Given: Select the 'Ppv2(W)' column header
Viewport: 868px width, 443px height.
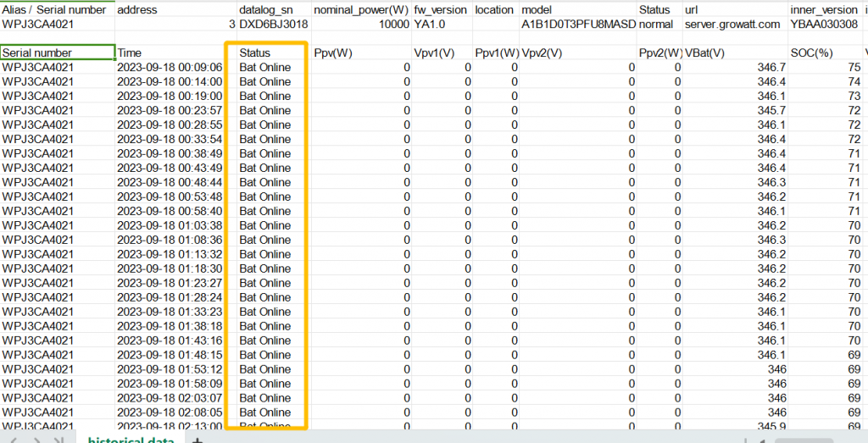Looking at the screenshot, I should (659, 53).
